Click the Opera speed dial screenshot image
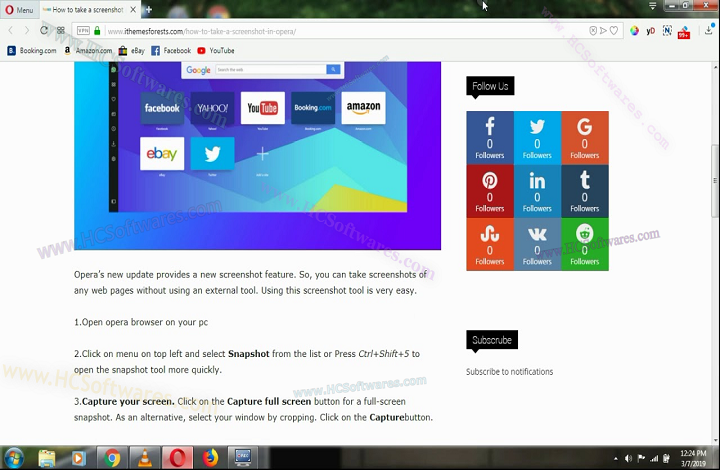Viewport: 720px width, 470px height. click(275, 150)
